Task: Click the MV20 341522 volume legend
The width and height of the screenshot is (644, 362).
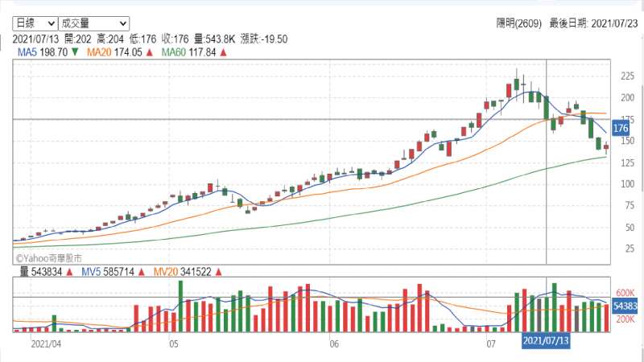Action: tap(183, 272)
